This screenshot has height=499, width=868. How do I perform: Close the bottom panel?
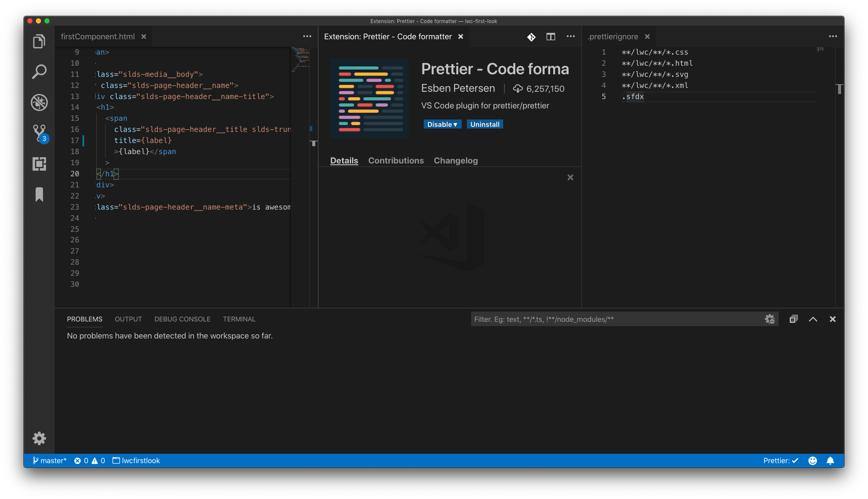[833, 319]
